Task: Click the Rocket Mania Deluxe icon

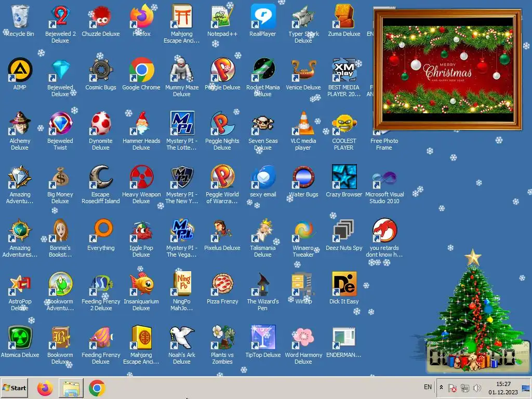Action: pos(263,70)
